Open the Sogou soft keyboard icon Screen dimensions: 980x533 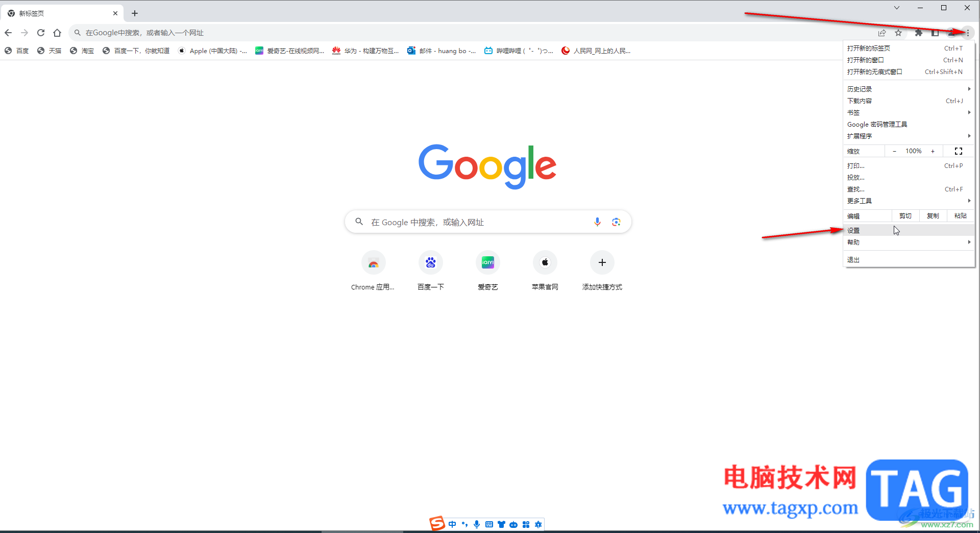pos(489,524)
